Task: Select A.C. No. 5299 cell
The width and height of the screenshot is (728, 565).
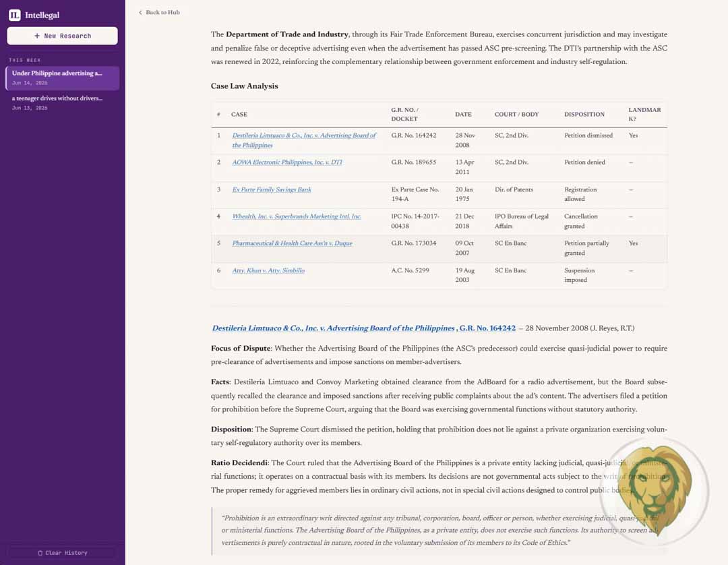Action: 410,270
